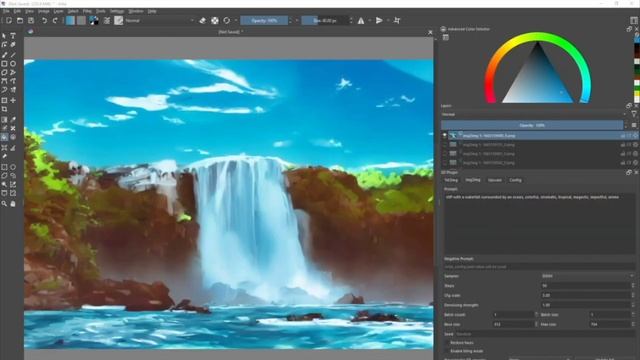Open the toolbar blending mode Normal dropdown
Screen dimensions: 640x360
point(160,20)
